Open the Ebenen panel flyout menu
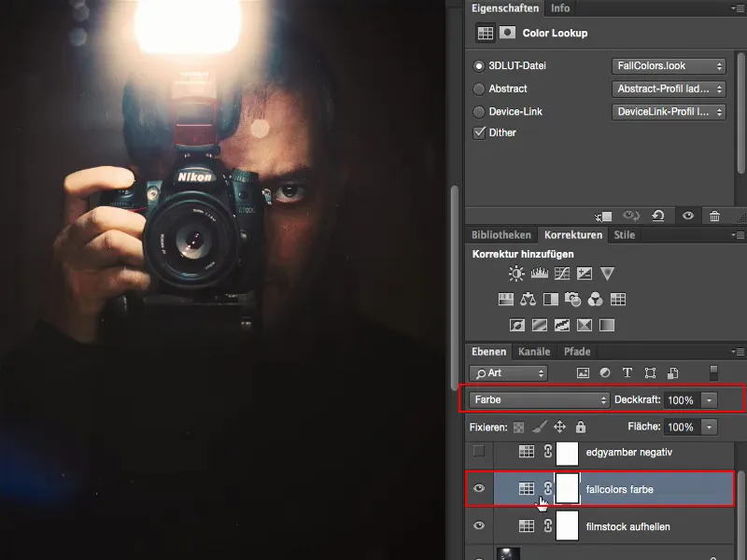Screen dimensions: 747x560 coord(739,352)
